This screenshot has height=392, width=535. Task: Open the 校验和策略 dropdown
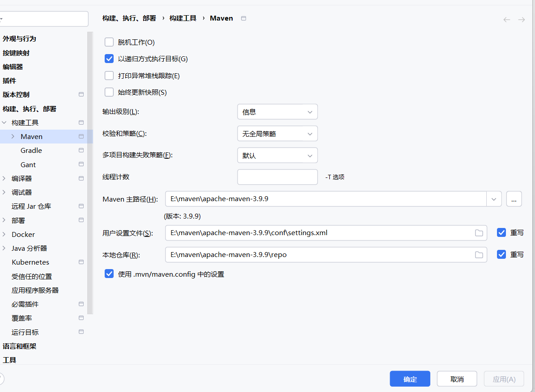277,133
